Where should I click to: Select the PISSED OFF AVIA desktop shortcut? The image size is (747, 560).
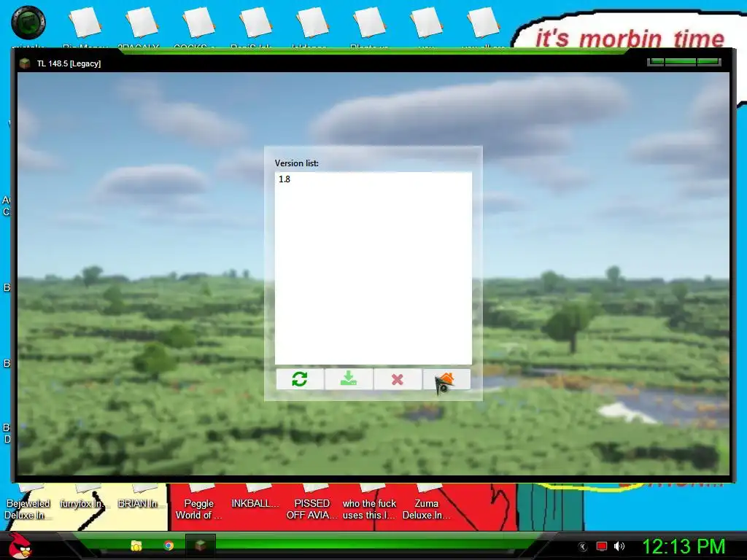tap(312, 504)
